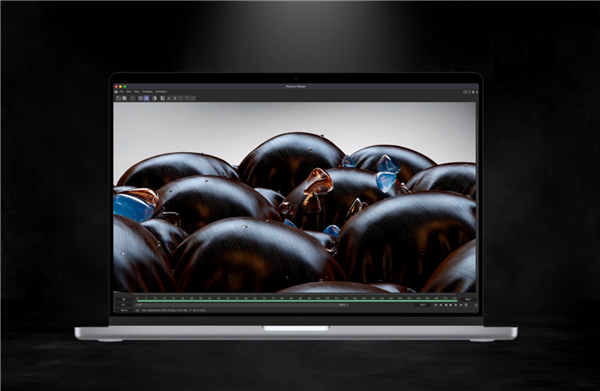Click the Open image folder icon
The image size is (600, 391).
[118, 98]
